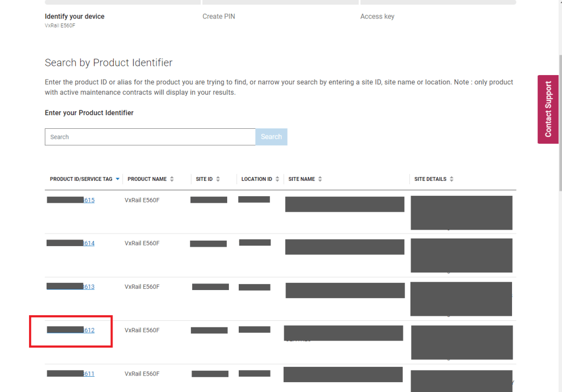Sort results by Site Name arrows
Screen dimensions: 562x392
click(320, 179)
